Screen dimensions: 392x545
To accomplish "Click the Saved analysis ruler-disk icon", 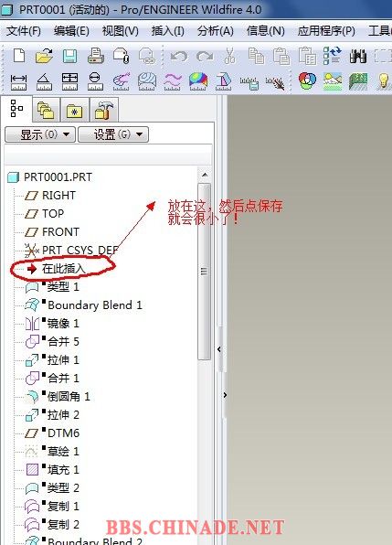I will click(249, 83).
